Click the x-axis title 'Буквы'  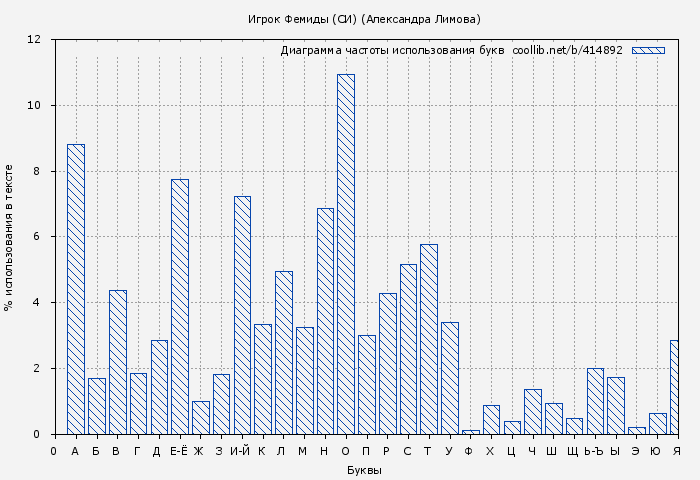pos(364,470)
